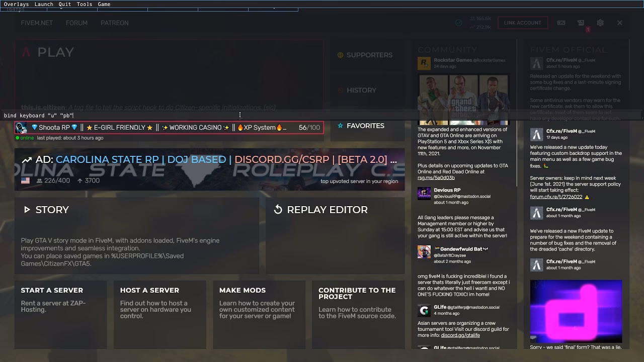The height and width of the screenshot is (362, 644).
Task: Click the Story play triangle icon
Action: pyautogui.click(x=27, y=210)
